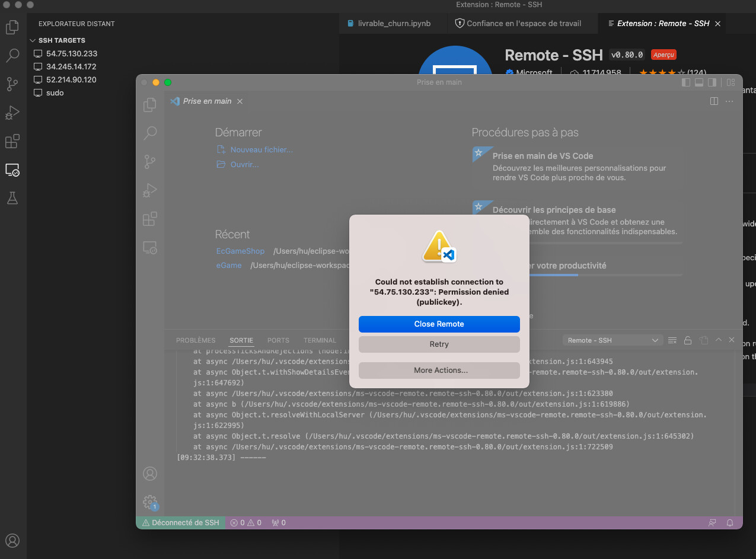The width and height of the screenshot is (756, 559).
Task: Select the Extension : Remote - SSH tab
Action: pos(663,24)
